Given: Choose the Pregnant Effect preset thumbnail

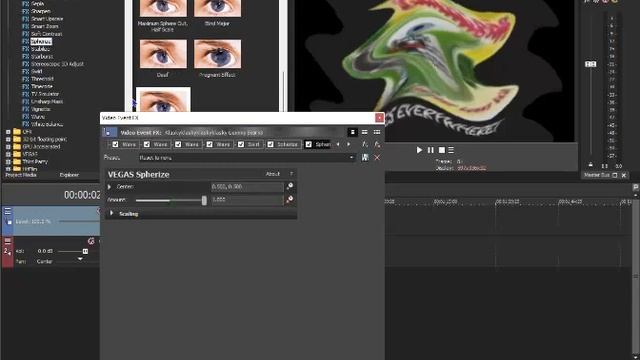Looking at the screenshot, I should click(x=218, y=54).
